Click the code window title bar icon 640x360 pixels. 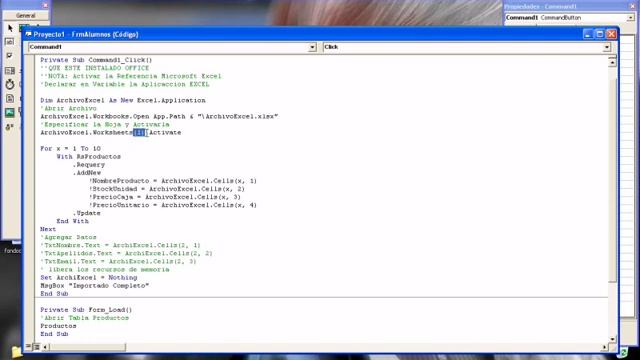tap(28, 34)
